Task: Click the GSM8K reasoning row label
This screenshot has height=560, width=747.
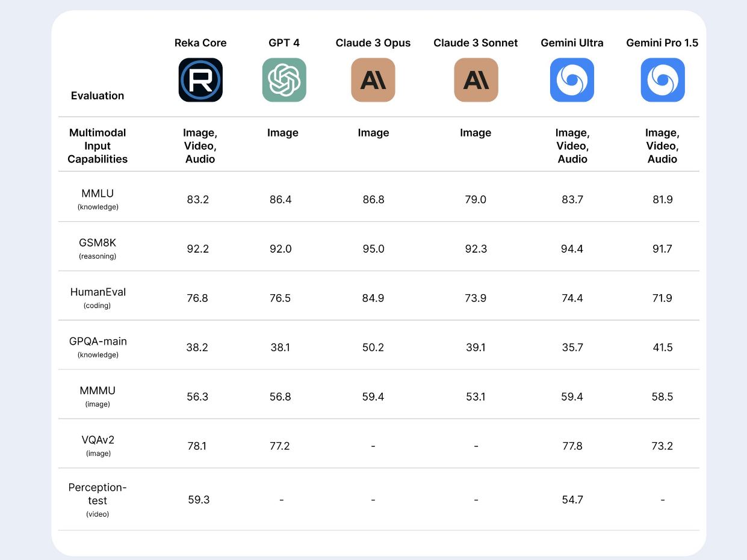Action: pyautogui.click(x=98, y=248)
